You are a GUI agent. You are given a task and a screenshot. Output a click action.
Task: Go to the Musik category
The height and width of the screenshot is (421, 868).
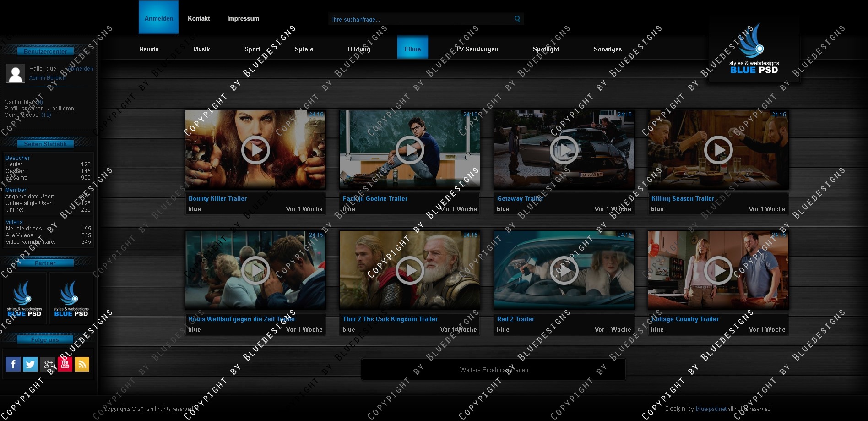tap(201, 49)
